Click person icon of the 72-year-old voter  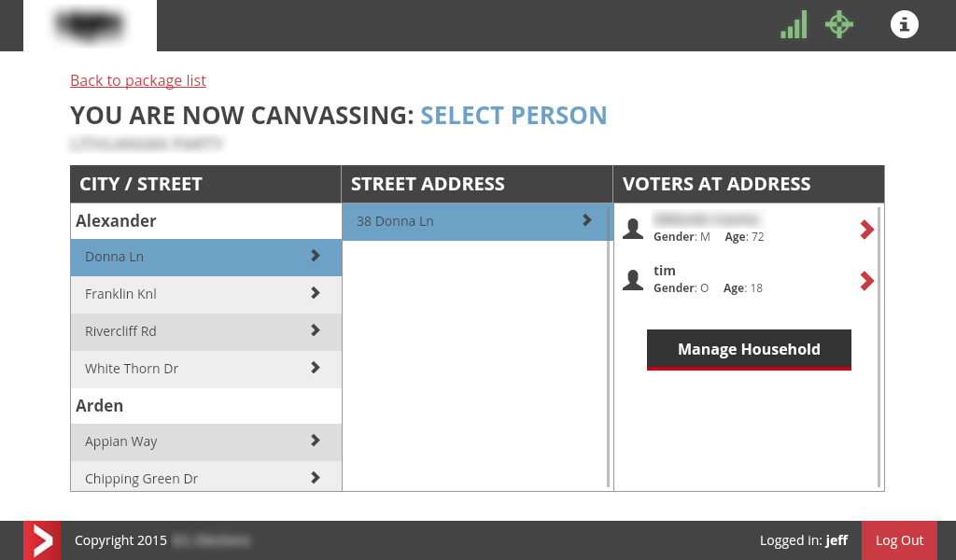point(633,229)
